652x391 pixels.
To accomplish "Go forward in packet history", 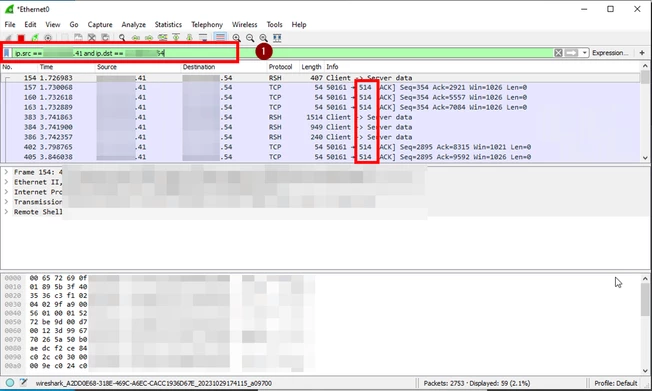I will coord(149,38).
